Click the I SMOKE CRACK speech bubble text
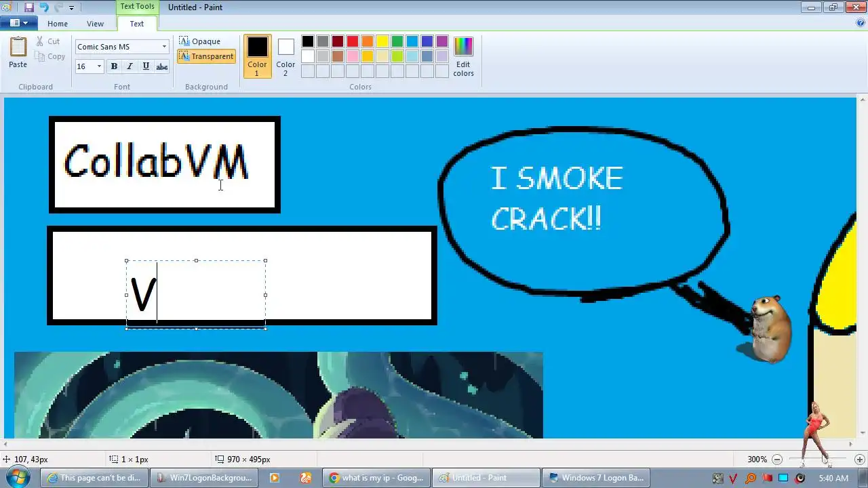The width and height of the screenshot is (868, 488). pyautogui.click(x=556, y=199)
